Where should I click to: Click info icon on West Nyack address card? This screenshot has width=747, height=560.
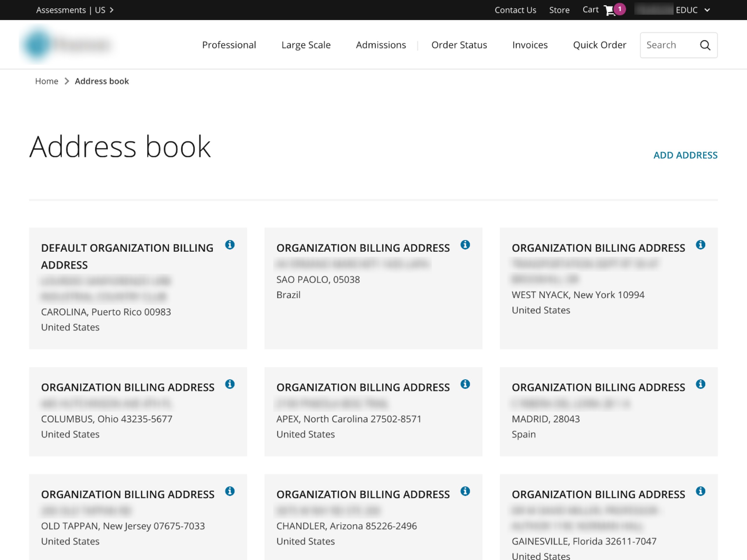(700, 245)
